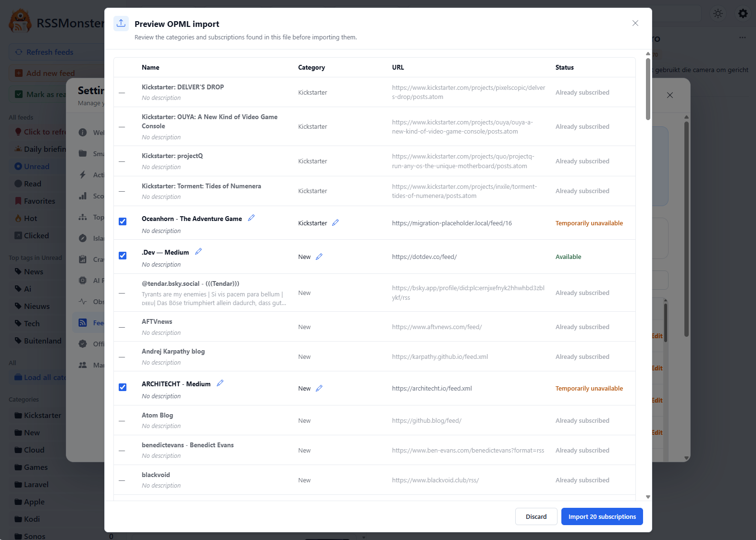Click the Hot flame icon in sidebar
Viewport: 756px width, 540px height.
pos(18,218)
